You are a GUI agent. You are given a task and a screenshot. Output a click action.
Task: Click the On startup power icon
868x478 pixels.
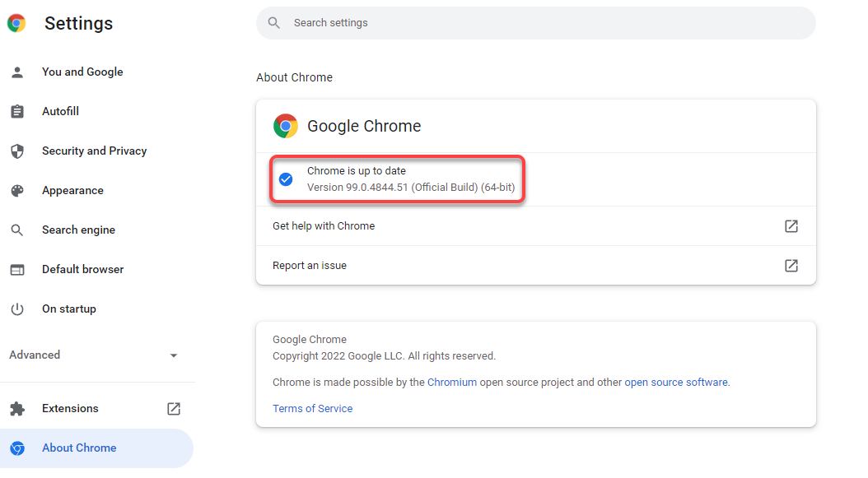pos(17,309)
